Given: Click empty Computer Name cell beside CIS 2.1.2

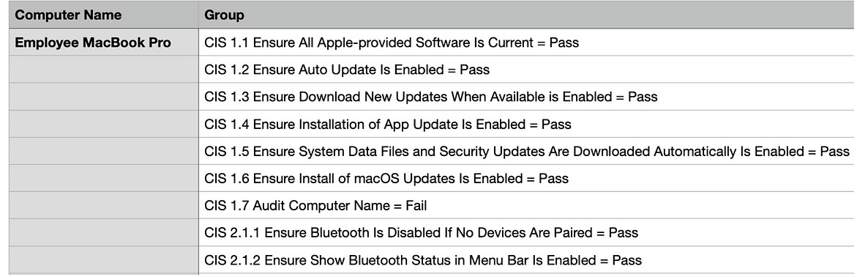Looking at the screenshot, I should pos(103,260).
